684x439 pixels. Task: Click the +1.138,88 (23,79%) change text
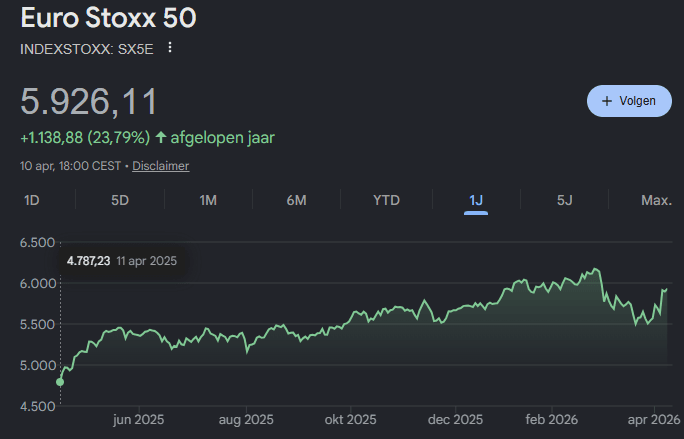coord(84,137)
